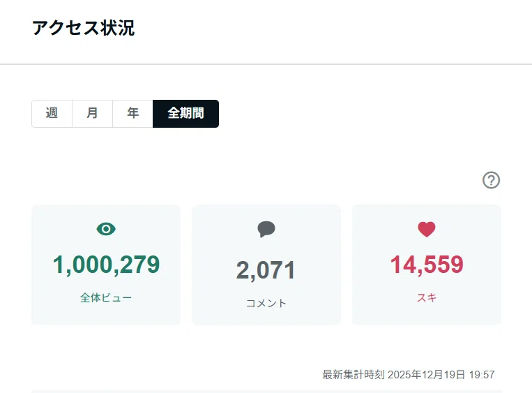Viewport: 532px width, 393px height.
Task: Select the likes stat card
Action: [427, 265]
